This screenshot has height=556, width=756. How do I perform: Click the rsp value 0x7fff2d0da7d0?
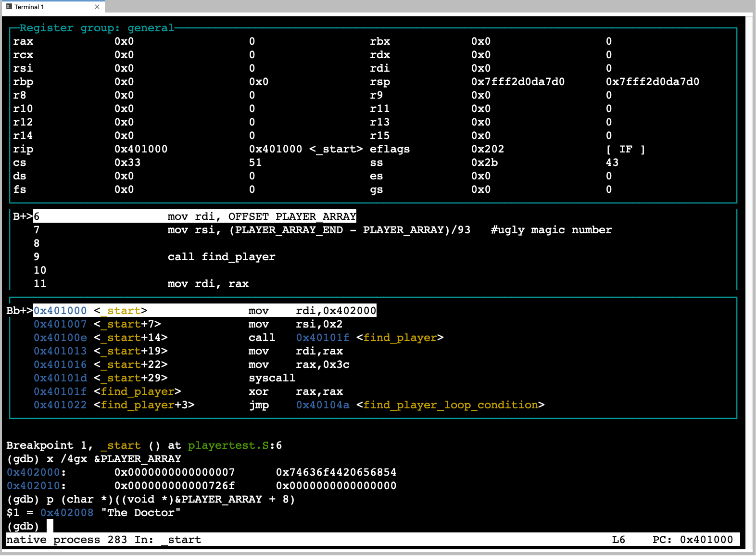(518, 82)
